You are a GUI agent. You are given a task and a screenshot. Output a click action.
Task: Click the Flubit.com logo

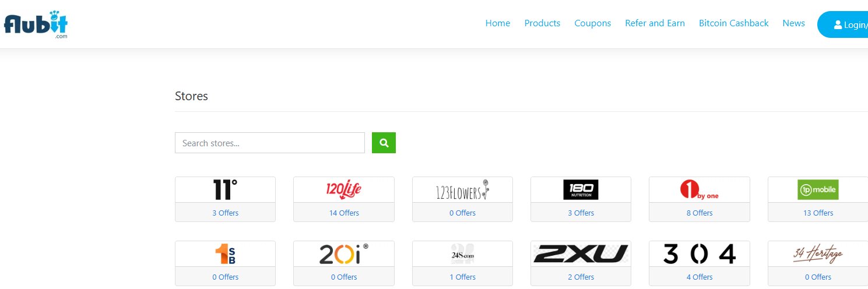(x=36, y=24)
